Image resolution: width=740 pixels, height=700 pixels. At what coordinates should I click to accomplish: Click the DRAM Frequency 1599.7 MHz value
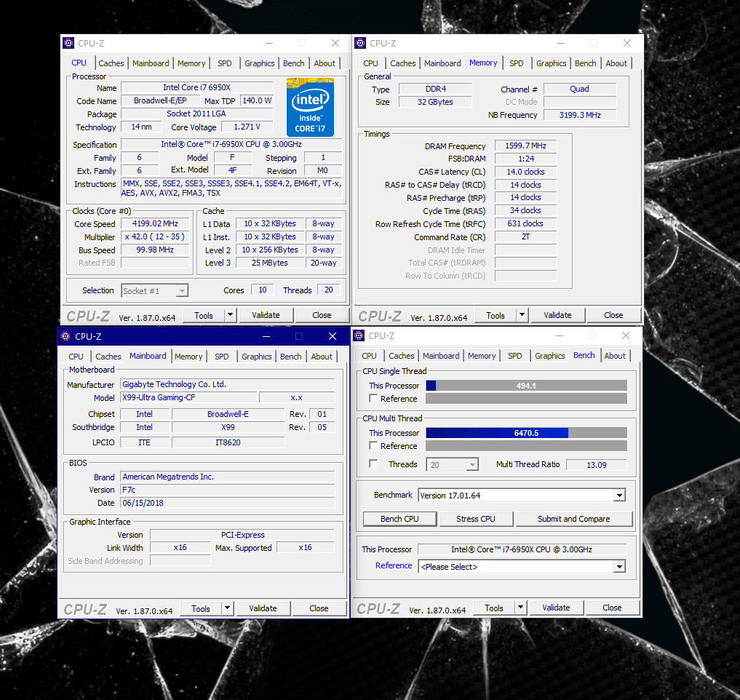click(525, 146)
